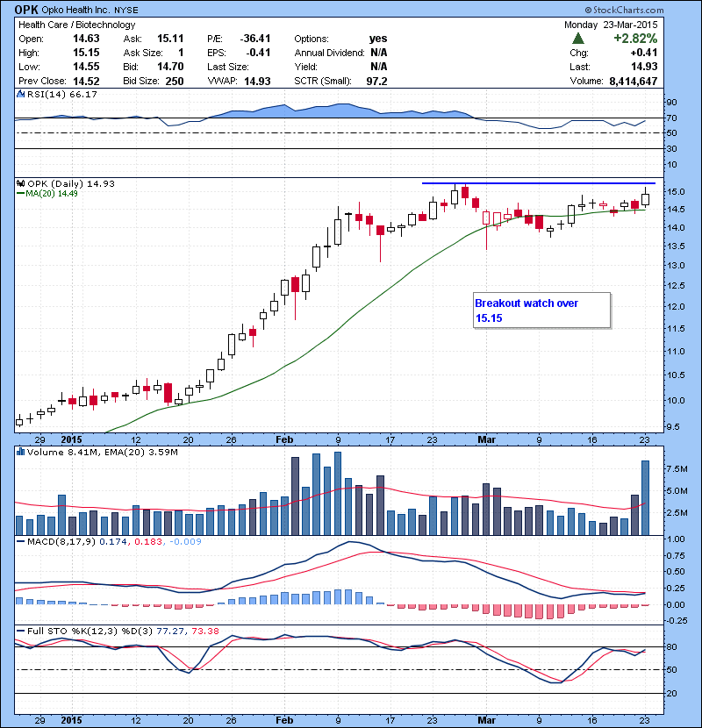Click the High value 15.15 in quote table

pos(86,53)
